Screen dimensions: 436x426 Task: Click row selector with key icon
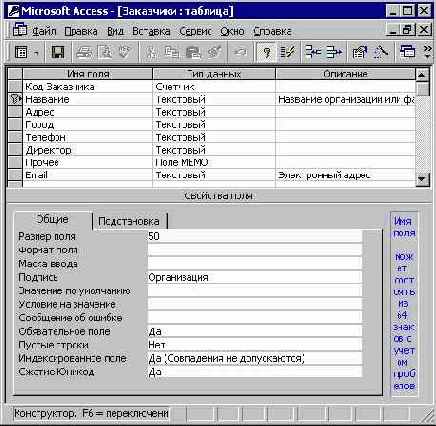tap(15, 99)
